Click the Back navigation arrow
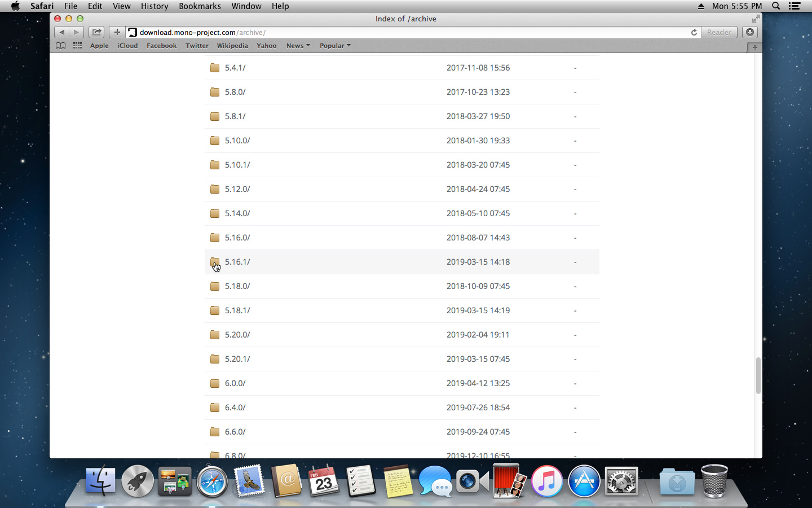Image resolution: width=812 pixels, height=508 pixels. coord(62,32)
